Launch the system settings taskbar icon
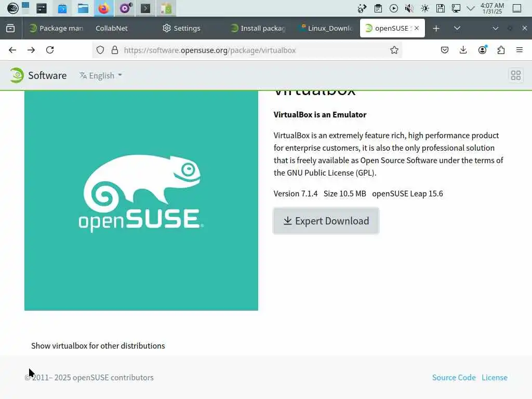 point(42,8)
